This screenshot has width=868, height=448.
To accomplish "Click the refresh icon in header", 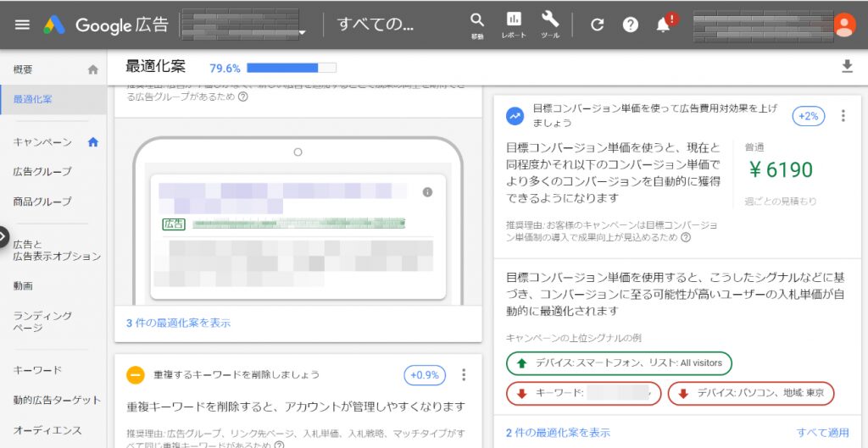I will [597, 25].
